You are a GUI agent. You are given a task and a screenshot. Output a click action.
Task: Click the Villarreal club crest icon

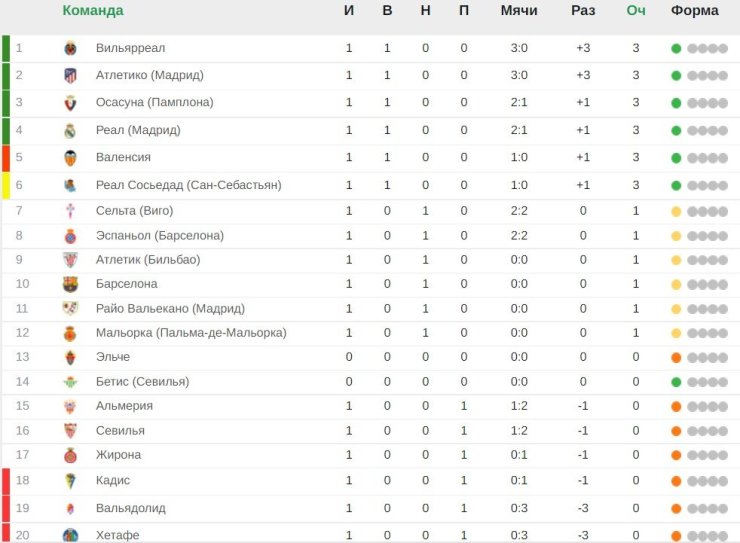(x=70, y=48)
